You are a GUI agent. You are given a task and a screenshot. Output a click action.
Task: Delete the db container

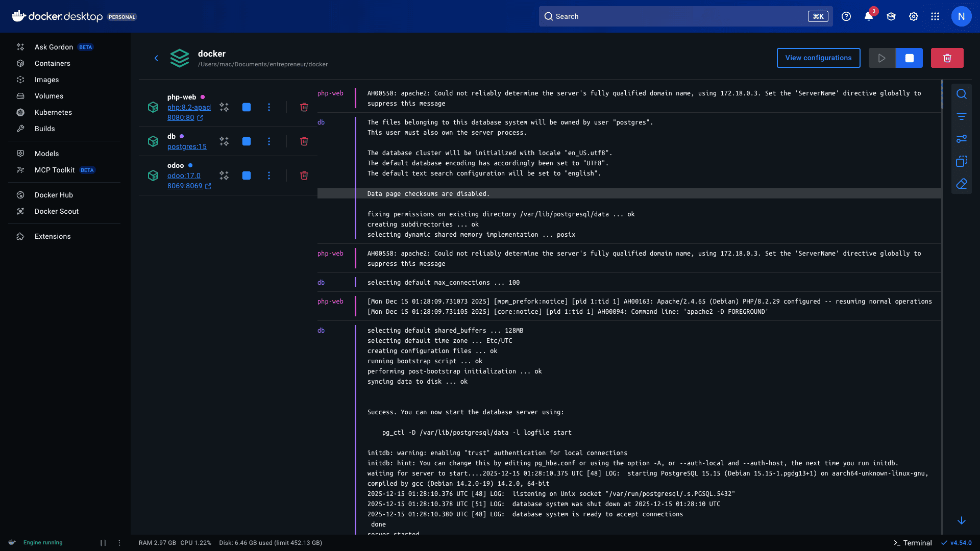pyautogui.click(x=304, y=141)
